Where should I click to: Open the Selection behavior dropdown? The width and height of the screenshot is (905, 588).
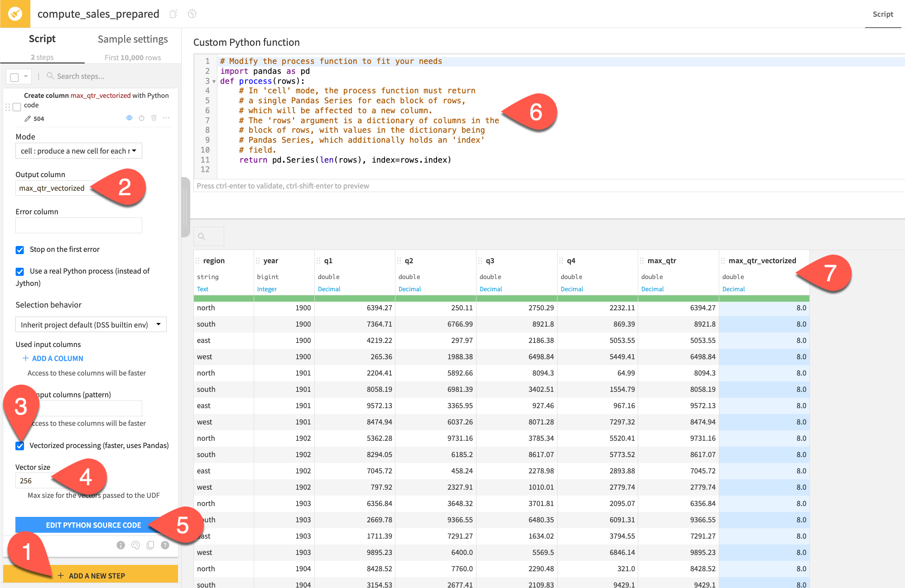click(91, 324)
